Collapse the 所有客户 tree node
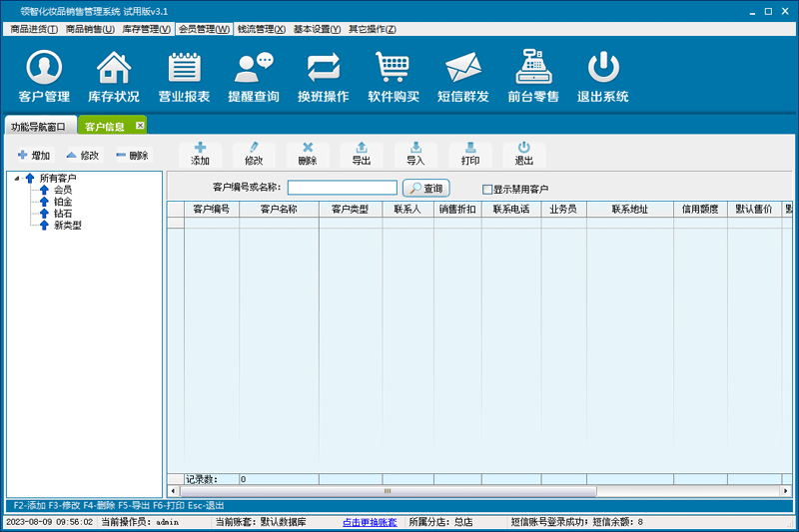 pyautogui.click(x=17, y=179)
